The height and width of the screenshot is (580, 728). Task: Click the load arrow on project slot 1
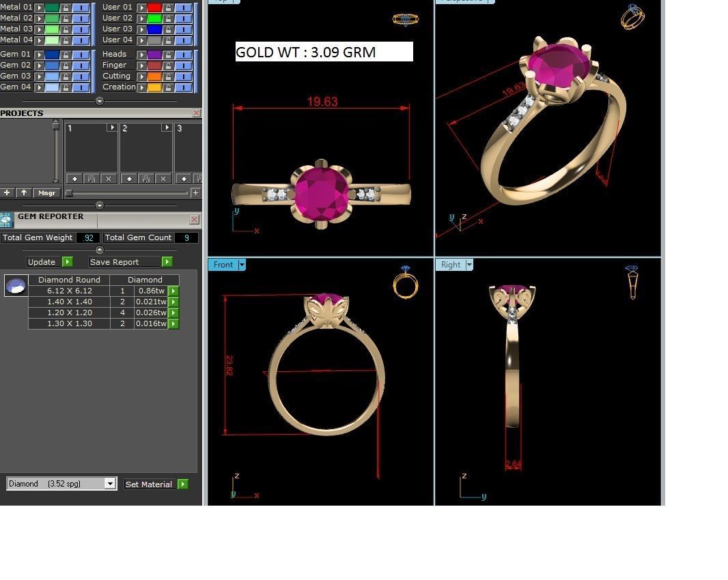[x=111, y=127]
